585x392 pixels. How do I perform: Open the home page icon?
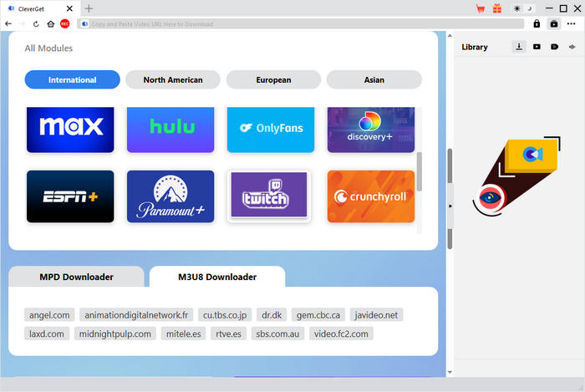51,24
